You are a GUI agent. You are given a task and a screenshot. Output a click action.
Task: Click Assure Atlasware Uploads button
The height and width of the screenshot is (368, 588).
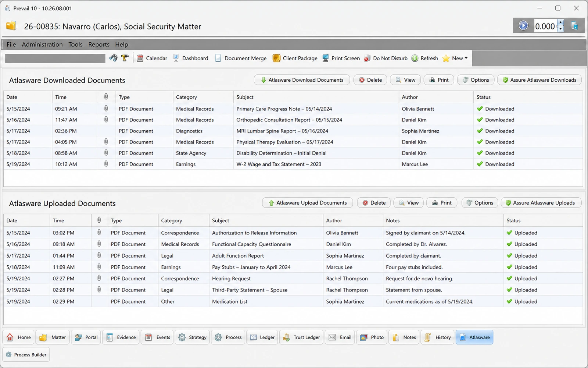click(541, 203)
